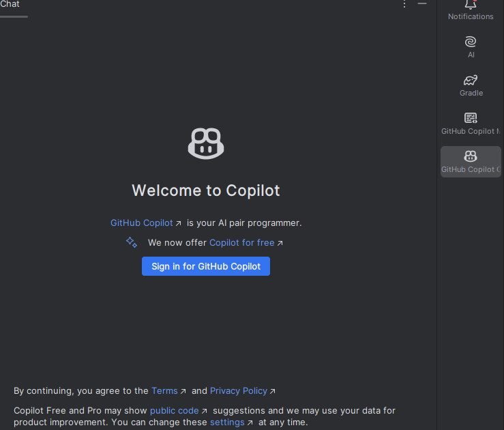Open the AI assistant tool window

click(471, 42)
